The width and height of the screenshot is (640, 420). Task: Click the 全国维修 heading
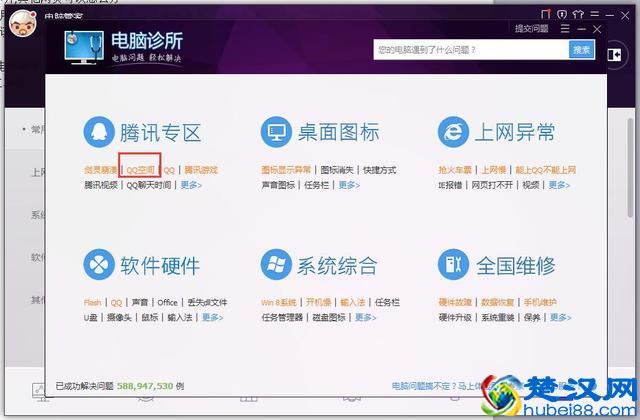516,266
